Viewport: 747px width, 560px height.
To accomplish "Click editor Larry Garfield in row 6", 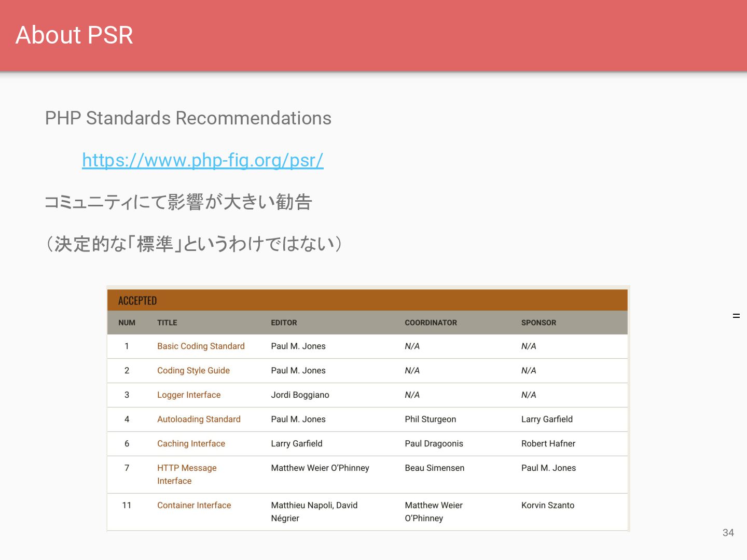I will click(x=296, y=443).
